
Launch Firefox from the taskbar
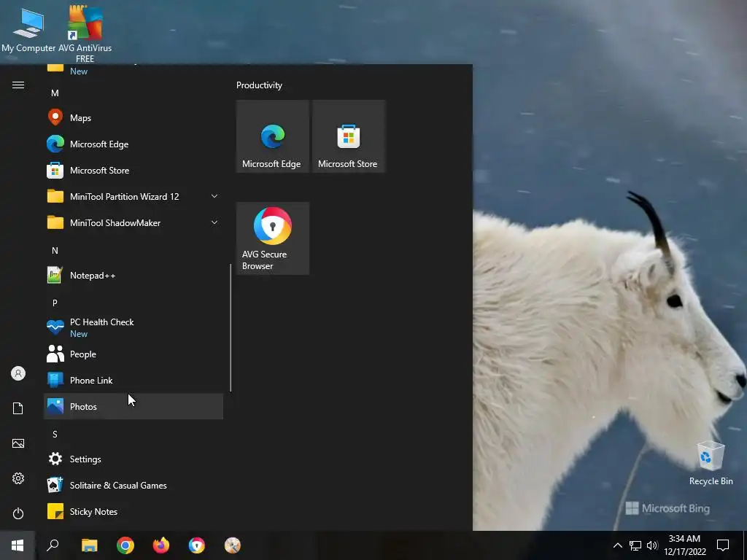161,545
